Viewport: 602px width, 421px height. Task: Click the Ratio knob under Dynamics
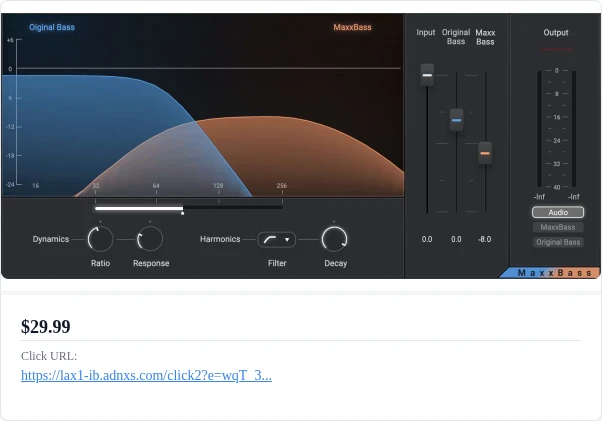(x=101, y=239)
